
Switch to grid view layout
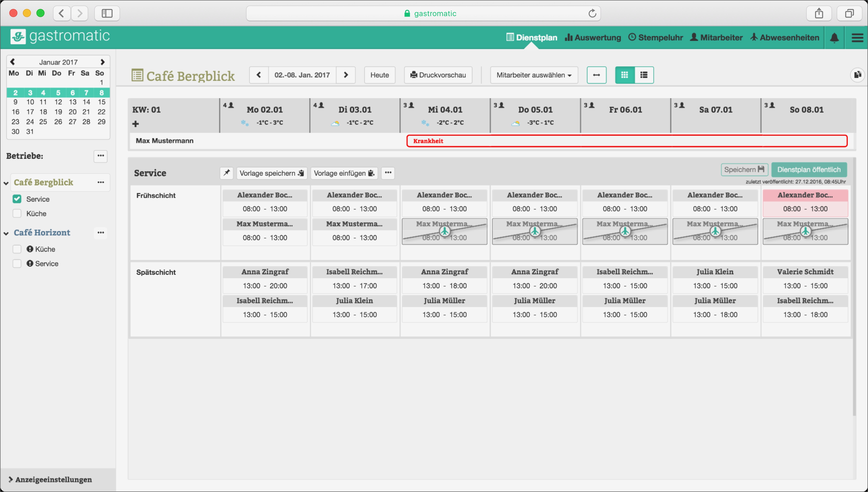[625, 75]
